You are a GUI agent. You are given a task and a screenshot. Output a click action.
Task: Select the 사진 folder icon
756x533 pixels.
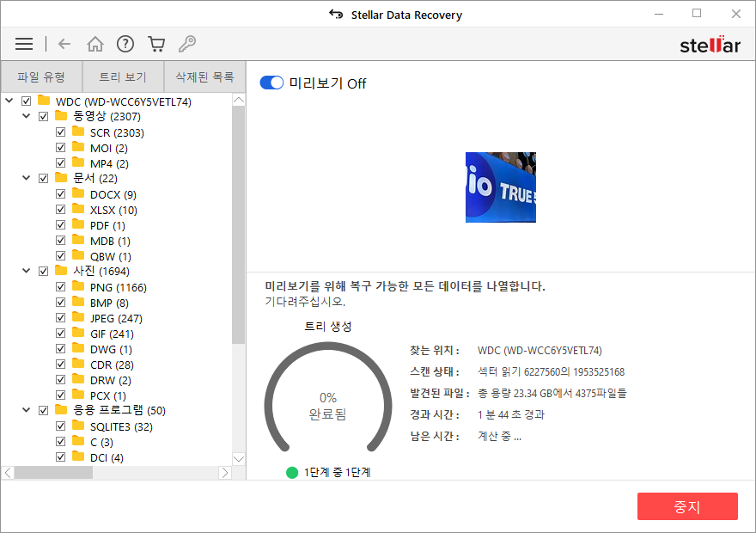61,270
